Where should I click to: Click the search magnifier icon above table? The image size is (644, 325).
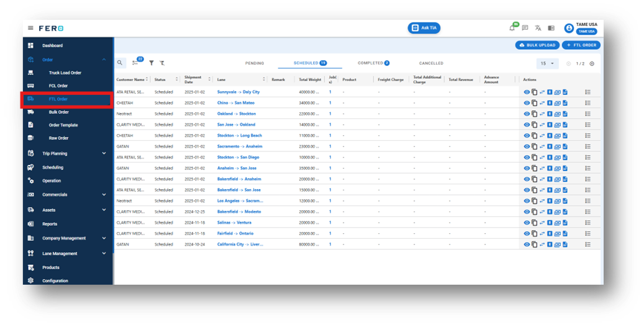119,63
